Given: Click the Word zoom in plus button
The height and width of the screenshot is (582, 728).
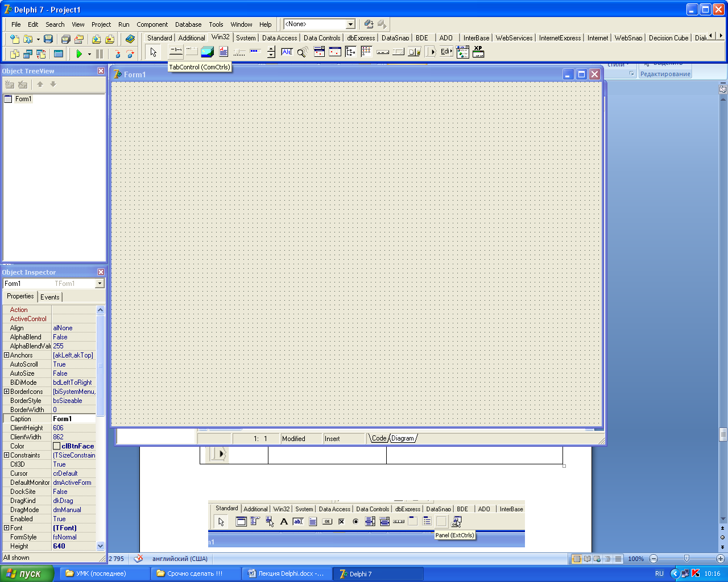Looking at the screenshot, I should (x=720, y=559).
